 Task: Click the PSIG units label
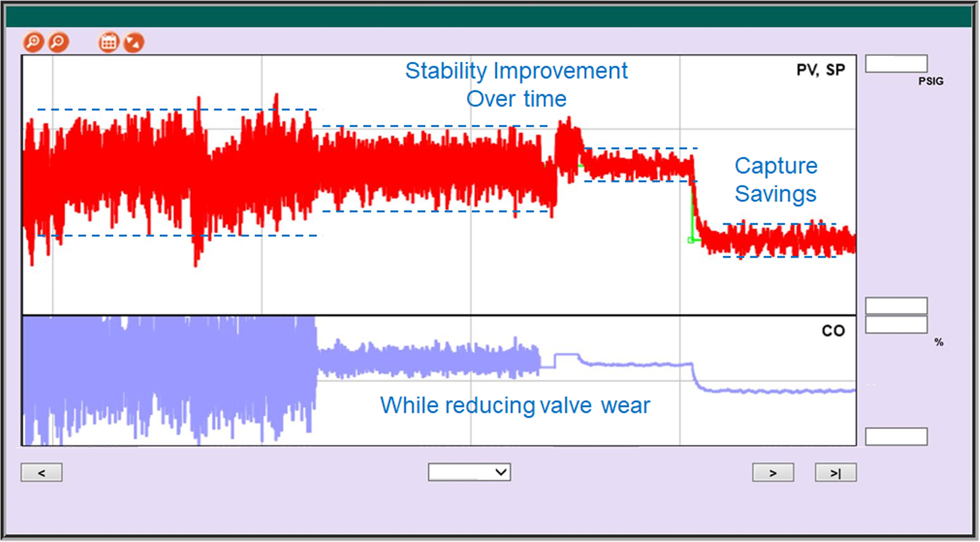931,81
